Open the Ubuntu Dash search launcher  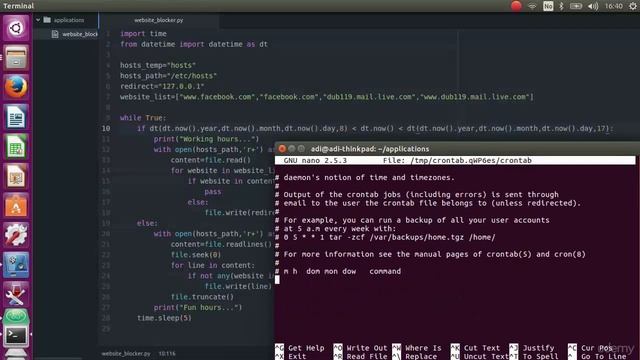click(x=16, y=28)
